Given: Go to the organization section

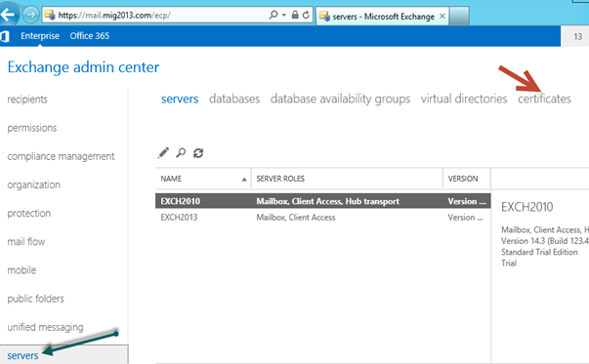Looking at the screenshot, I should pyautogui.click(x=34, y=185).
